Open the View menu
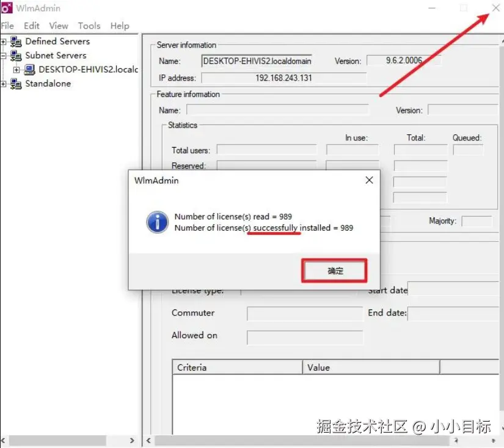Screen dimensions: 504x448 (59, 26)
